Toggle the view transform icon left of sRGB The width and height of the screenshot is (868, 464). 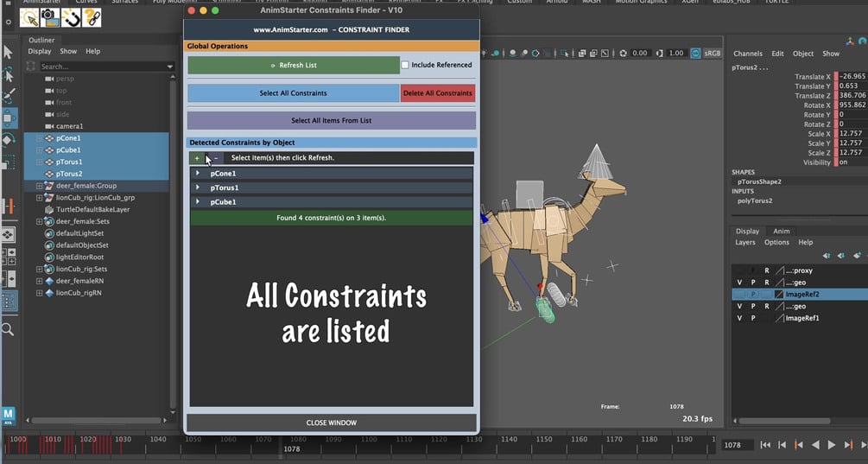(x=695, y=54)
